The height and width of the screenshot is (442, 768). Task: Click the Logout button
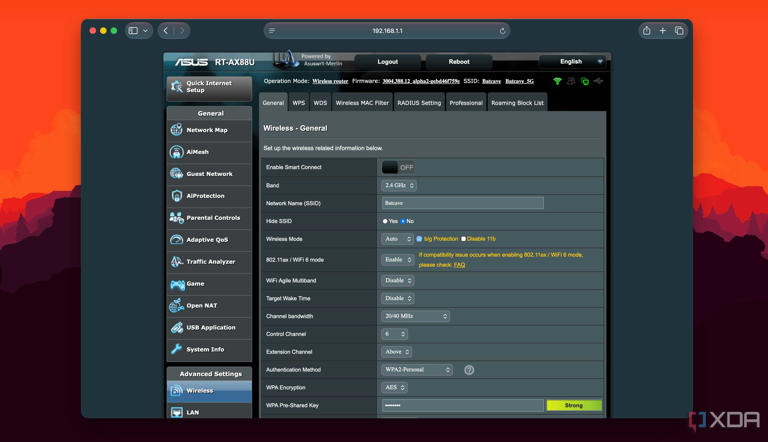[388, 62]
